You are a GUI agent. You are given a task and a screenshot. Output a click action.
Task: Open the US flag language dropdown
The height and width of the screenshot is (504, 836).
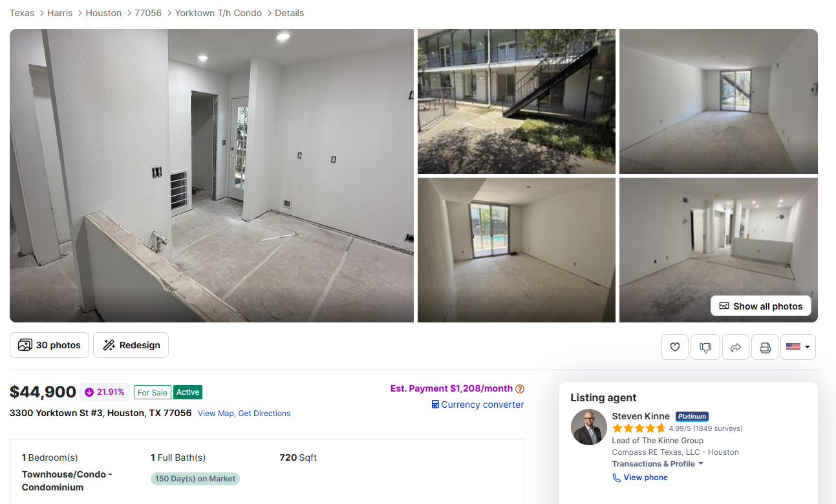pyautogui.click(x=798, y=347)
